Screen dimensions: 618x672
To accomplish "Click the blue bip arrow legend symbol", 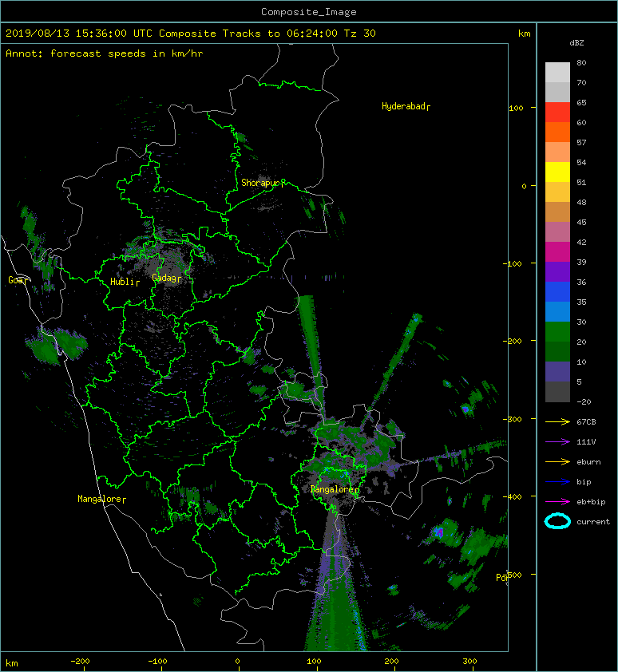I will [557, 482].
